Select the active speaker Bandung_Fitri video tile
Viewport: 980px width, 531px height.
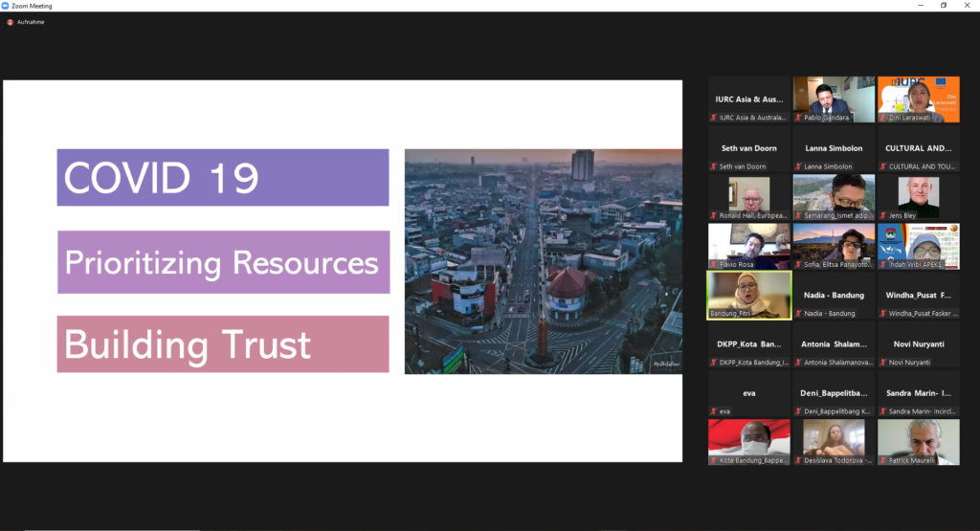click(748, 295)
